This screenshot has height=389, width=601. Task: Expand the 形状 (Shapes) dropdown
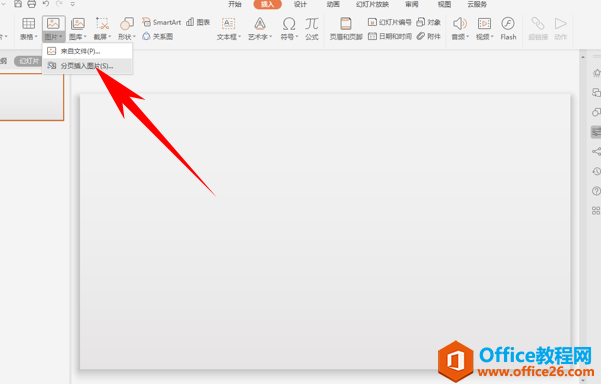click(126, 37)
